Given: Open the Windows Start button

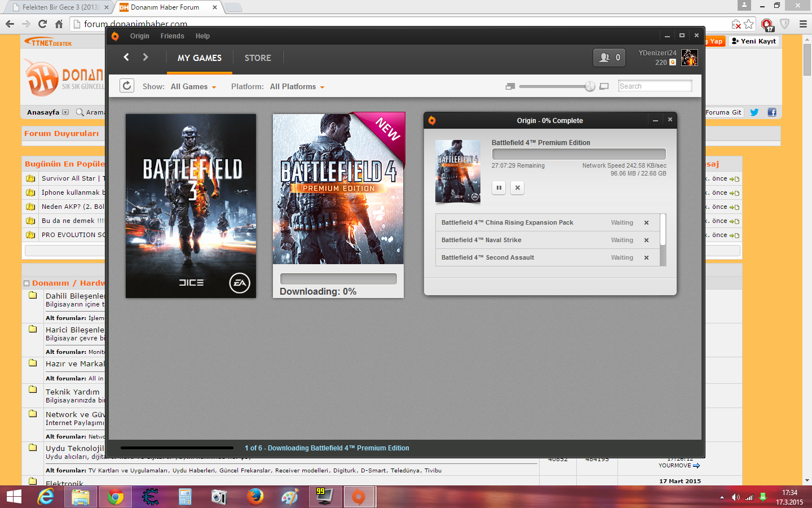Looking at the screenshot, I should click(14, 497).
